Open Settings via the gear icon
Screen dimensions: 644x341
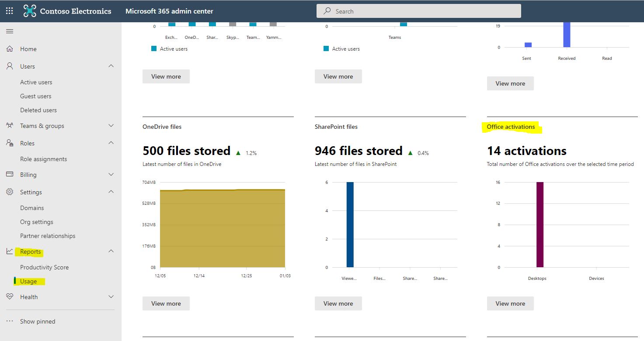tap(10, 192)
